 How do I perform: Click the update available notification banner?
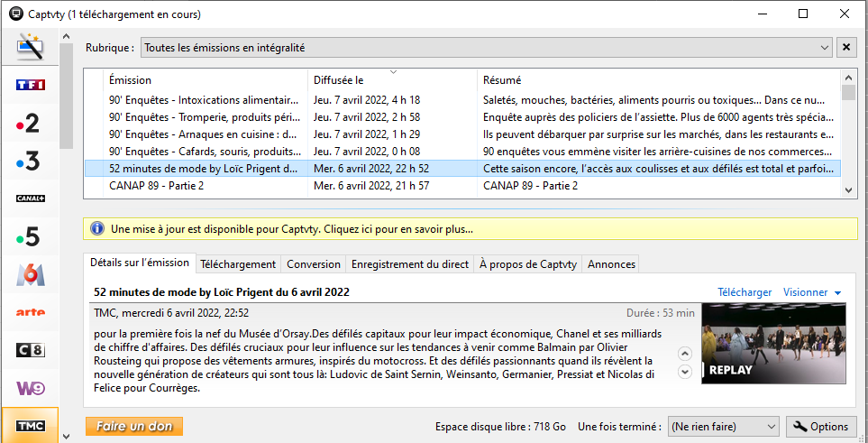pos(470,228)
